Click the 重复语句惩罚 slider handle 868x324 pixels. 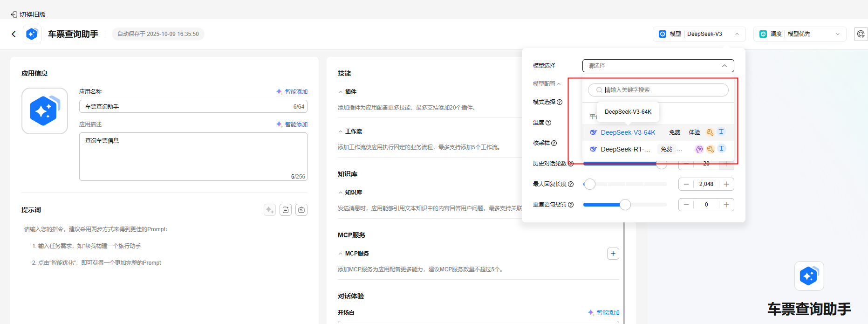[625, 205]
